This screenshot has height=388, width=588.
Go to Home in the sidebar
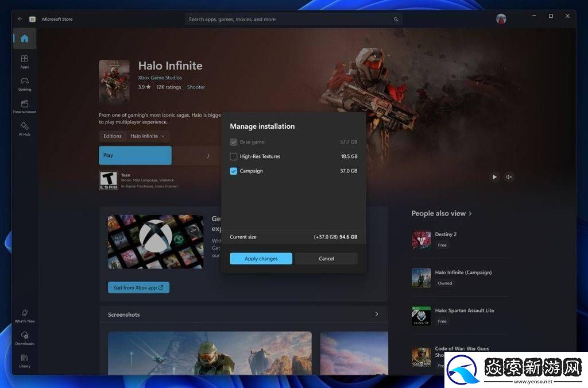point(24,39)
